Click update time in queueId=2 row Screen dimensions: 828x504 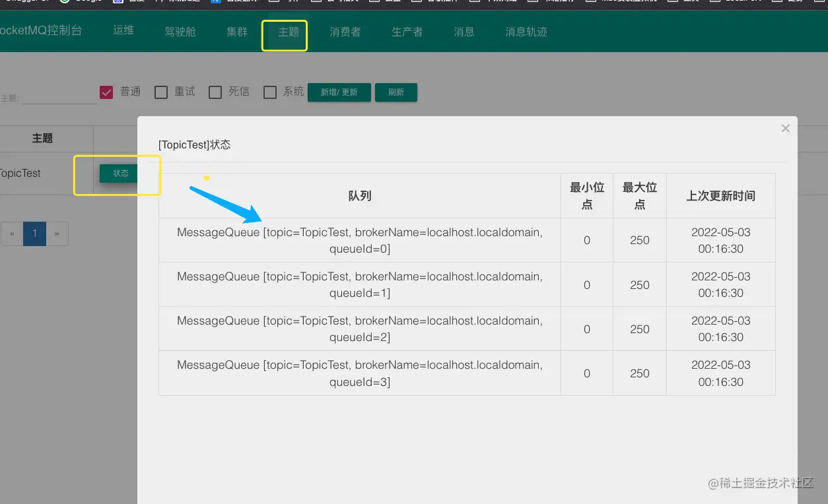click(x=721, y=329)
